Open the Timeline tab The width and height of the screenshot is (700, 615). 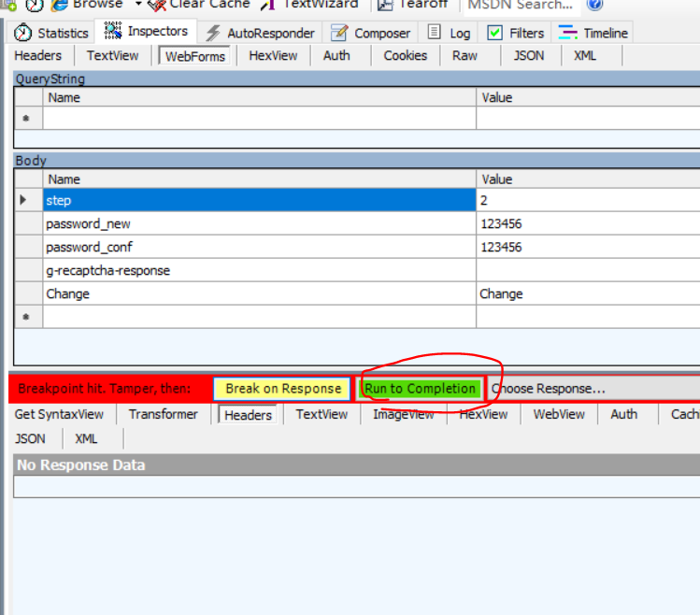coord(593,33)
